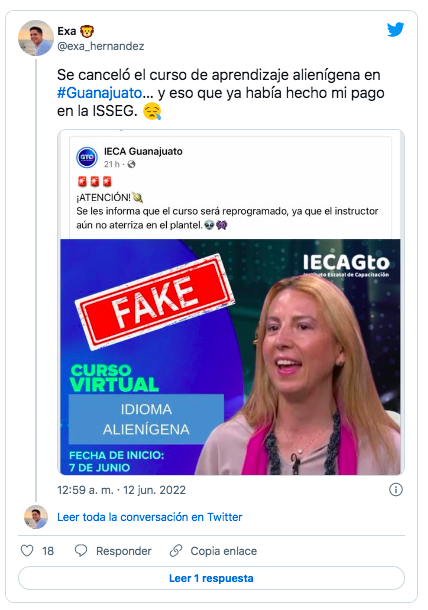Click the Responder label
Screen dimensions: 428x610
(124, 551)
